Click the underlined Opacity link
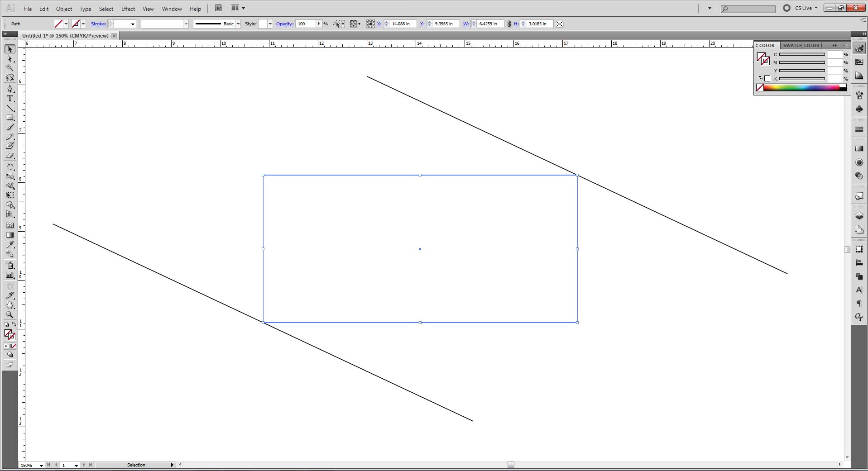 tap(284, 24)
